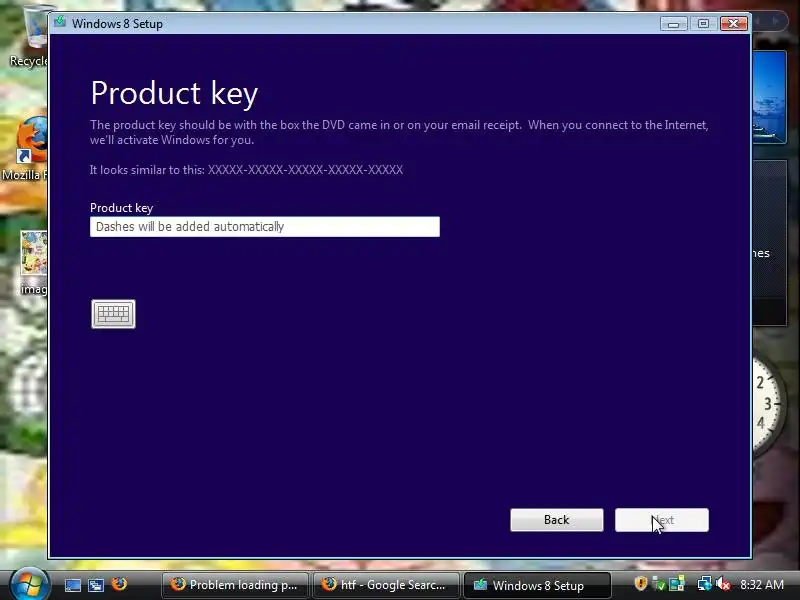Select the image file desktop thumbnail
The width and height of the screenshot is (800, 600).
point(33,263)
